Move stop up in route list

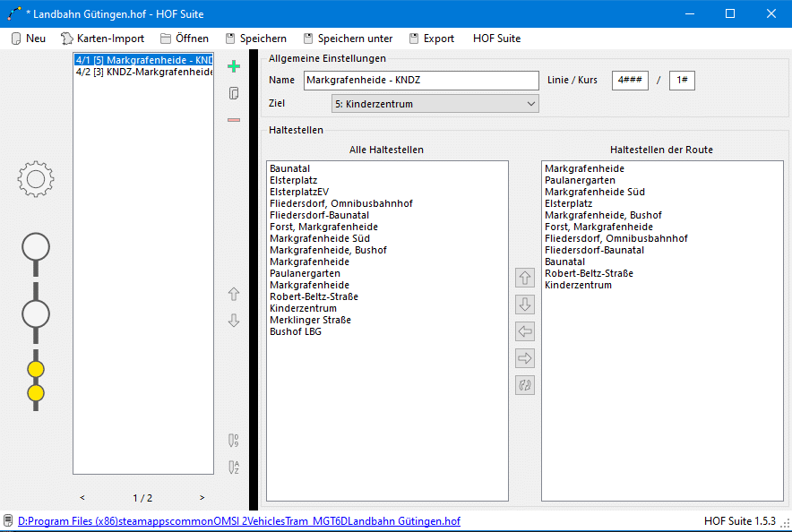tap(525, 278)
